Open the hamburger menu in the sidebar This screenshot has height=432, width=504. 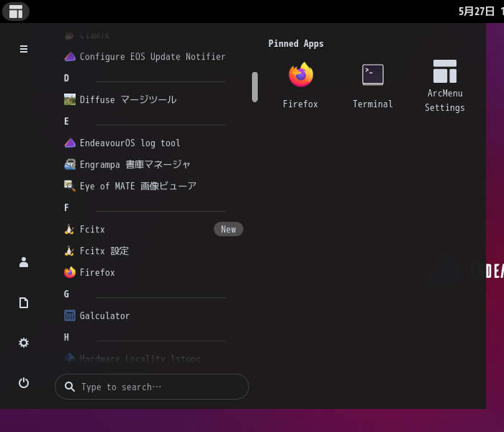[x=24, y=49]
